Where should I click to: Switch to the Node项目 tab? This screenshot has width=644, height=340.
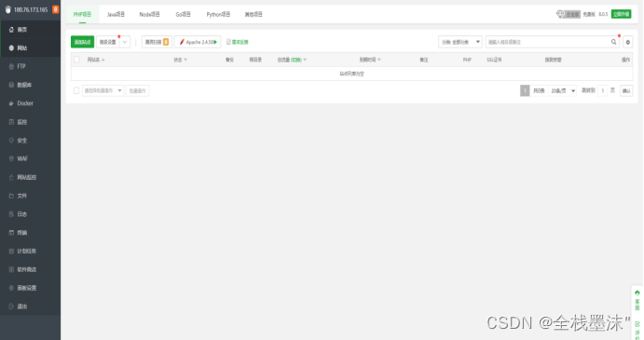pyautogui.click(x=149, y=14)
